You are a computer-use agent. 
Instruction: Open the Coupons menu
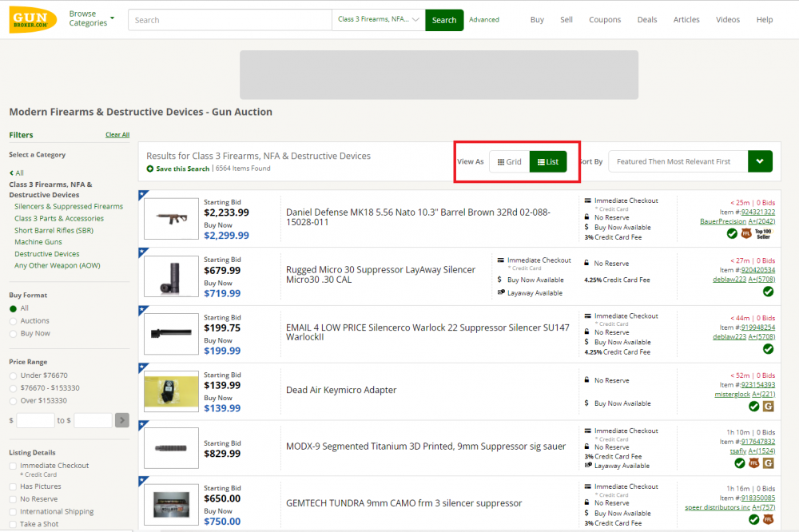pyautogui.click(x=605, y=20)
